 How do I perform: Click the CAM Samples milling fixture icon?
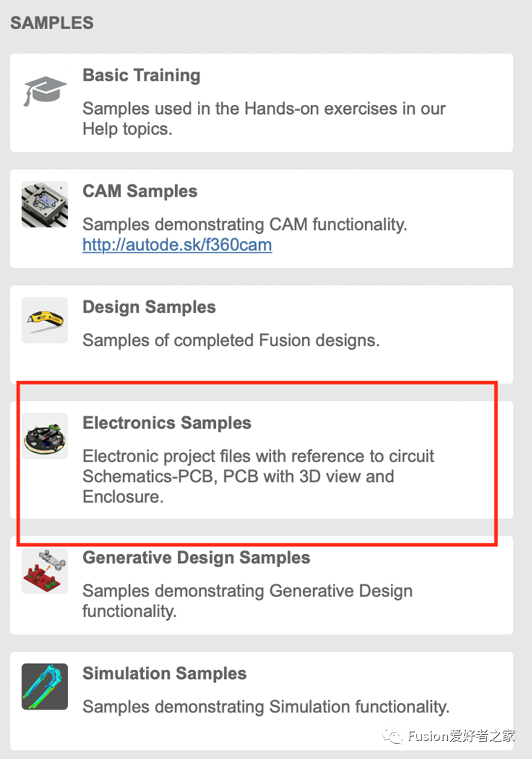pyautogui.click(x=45, y=204)
